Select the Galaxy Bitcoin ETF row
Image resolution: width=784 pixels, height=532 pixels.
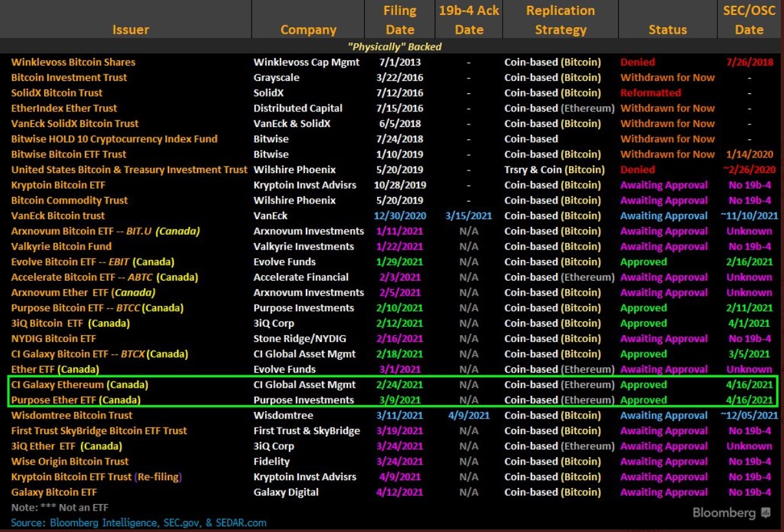click(54, 492)
